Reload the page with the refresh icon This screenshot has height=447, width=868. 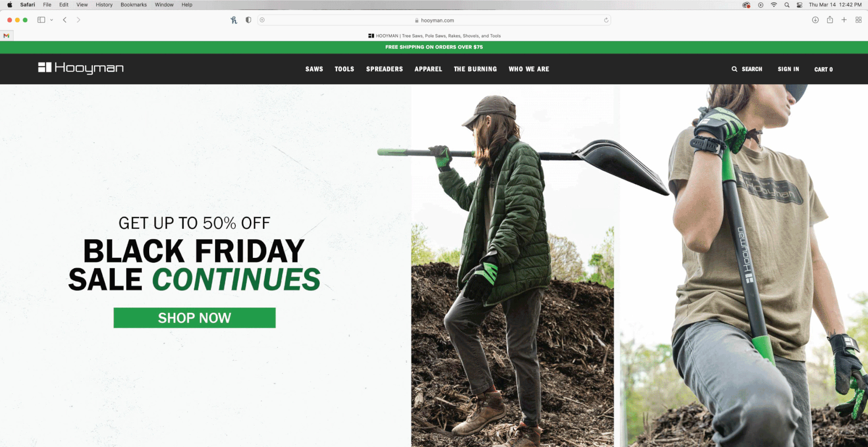click(606, 20)
